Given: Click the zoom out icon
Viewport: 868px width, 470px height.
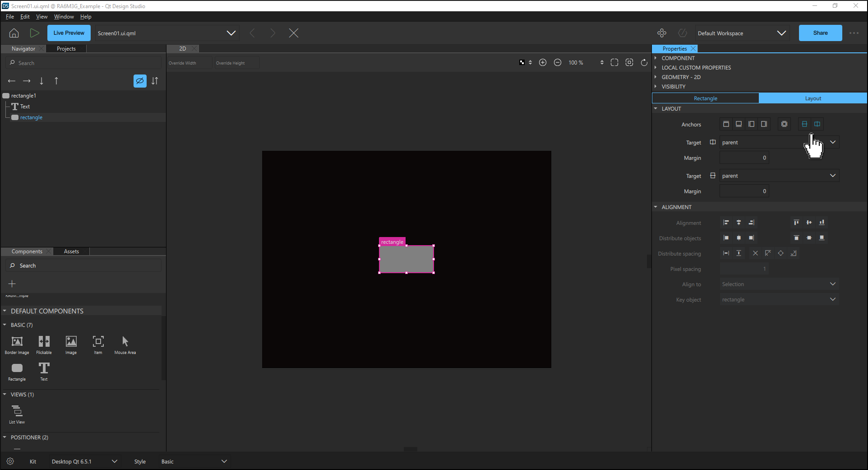Looking at the screenshot, I should coord(558,63).
